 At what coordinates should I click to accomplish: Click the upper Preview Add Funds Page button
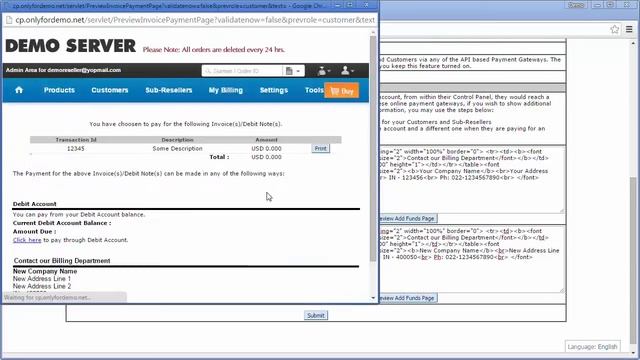408,218
